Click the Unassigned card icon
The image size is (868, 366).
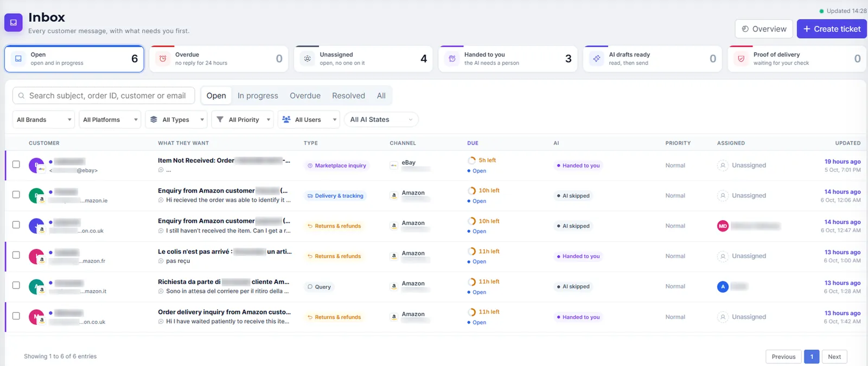tap(308, 59)
